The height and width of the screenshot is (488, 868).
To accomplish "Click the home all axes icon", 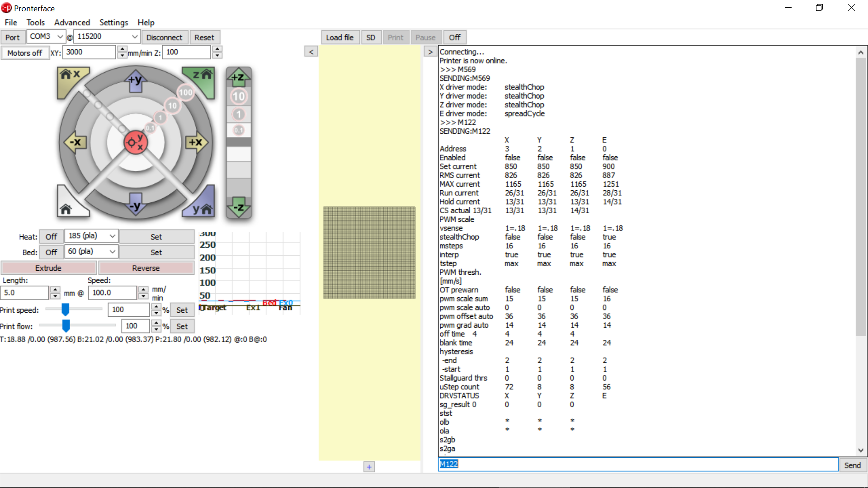I will coord(67,208).
